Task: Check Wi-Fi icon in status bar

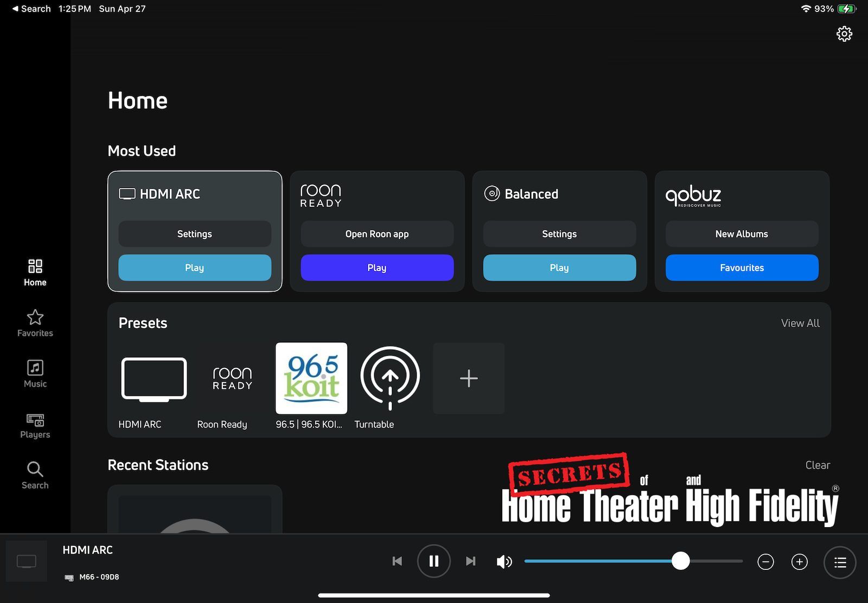Action: point(806,9)
